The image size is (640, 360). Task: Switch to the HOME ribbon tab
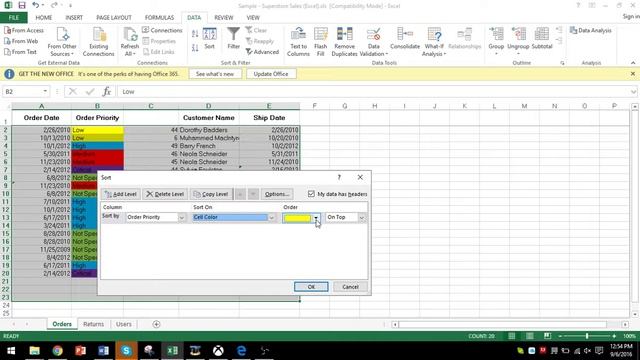(44, 18)
